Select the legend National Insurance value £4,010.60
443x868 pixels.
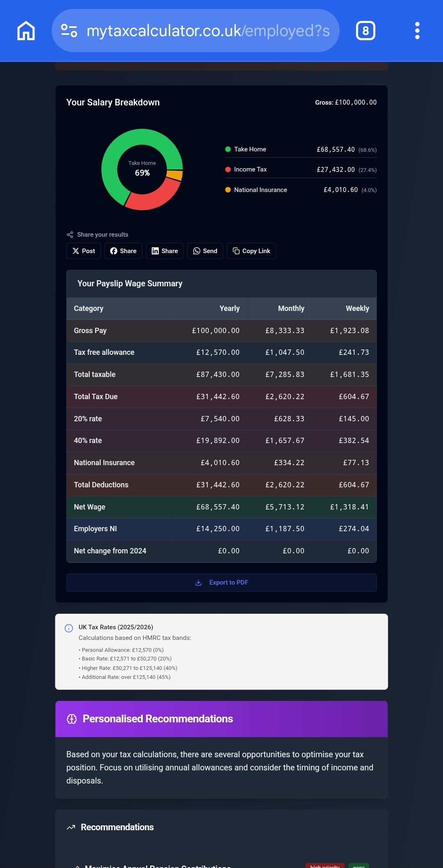(340, 190)
